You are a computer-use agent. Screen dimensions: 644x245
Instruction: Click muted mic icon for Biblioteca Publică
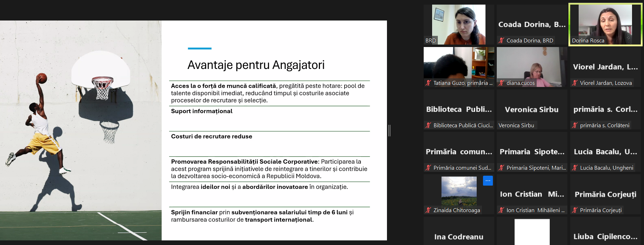pyautogui.click(x=428, y=125)
